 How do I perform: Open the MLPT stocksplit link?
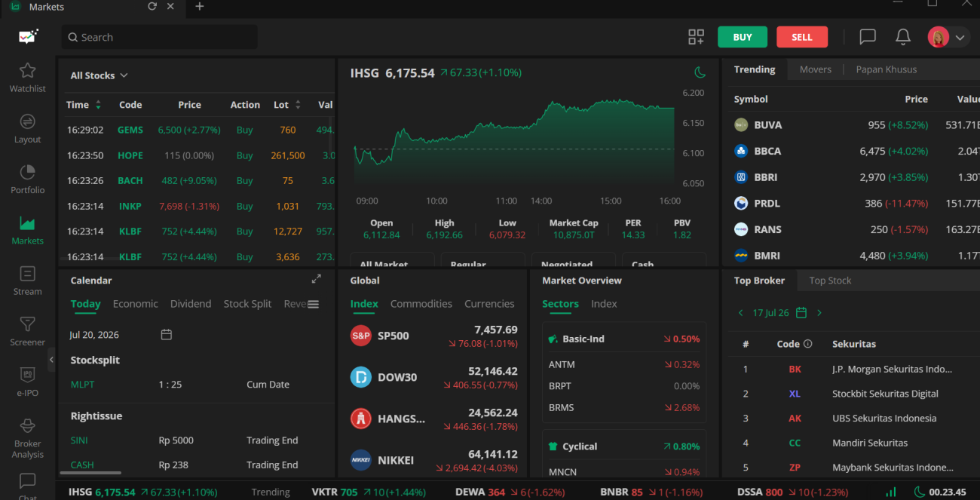tap(82, 385)
